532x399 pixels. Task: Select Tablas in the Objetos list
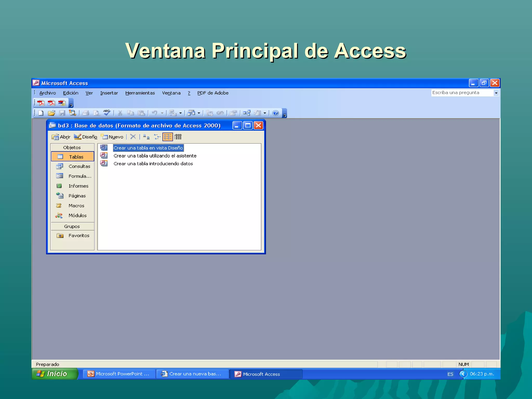72,157
